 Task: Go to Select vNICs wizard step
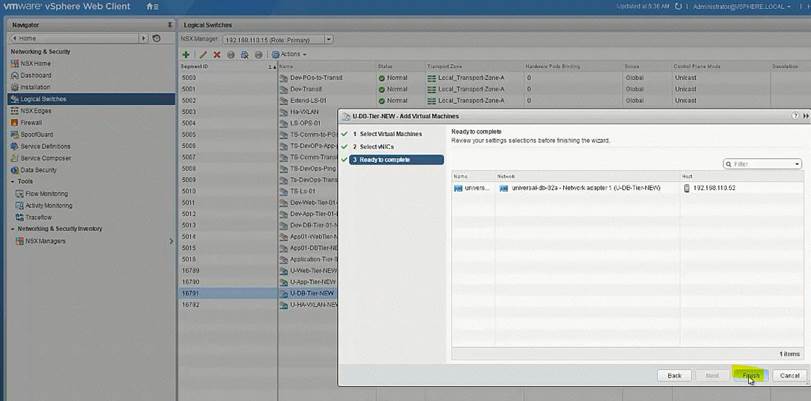[x=378, y=146]
